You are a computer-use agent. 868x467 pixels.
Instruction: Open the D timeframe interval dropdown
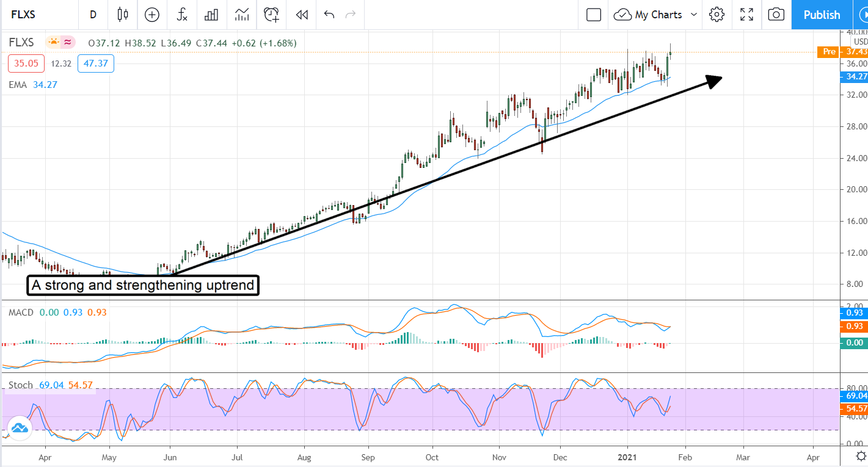[x=93, y=15]
